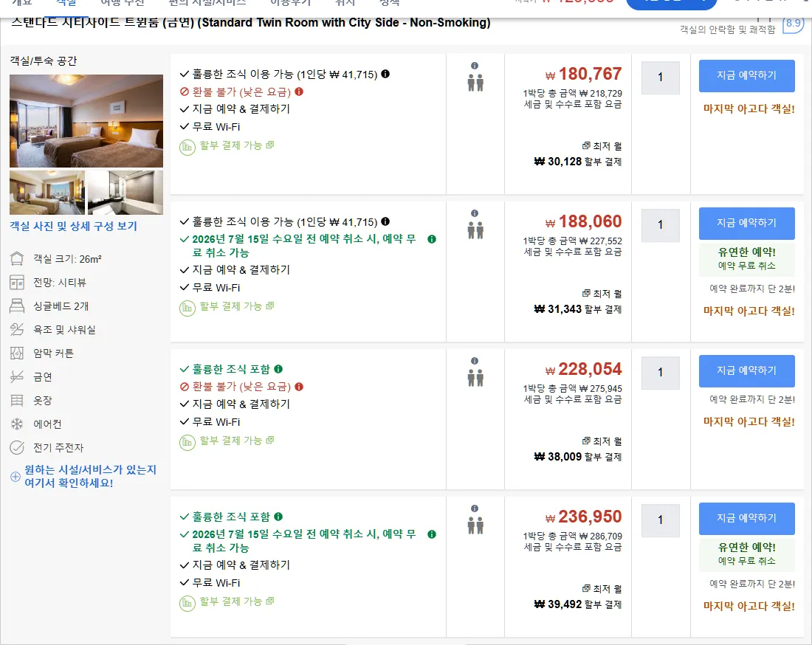Open room quantity selector for ₩188,060 rate
This screenshot has width=812, height=645.
660,225
